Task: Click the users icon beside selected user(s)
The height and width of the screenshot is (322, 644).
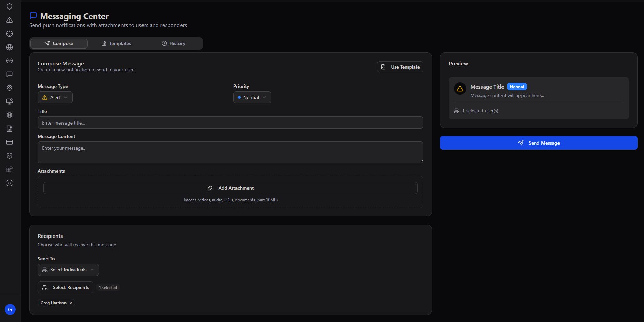Action: tap(457, 111)
